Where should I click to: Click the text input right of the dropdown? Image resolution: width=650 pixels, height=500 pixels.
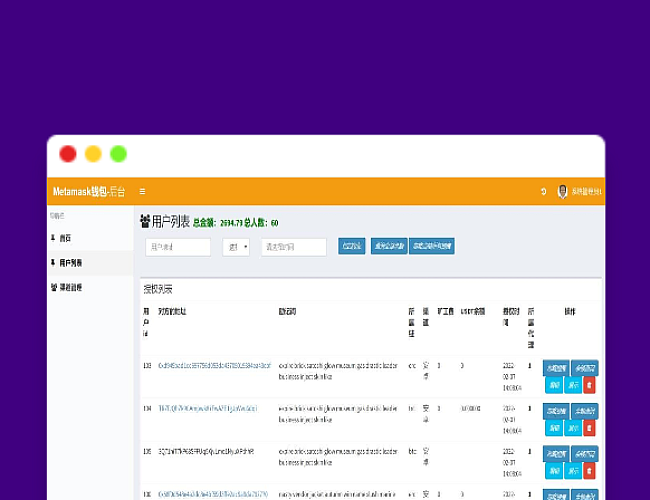click(293, 247)
